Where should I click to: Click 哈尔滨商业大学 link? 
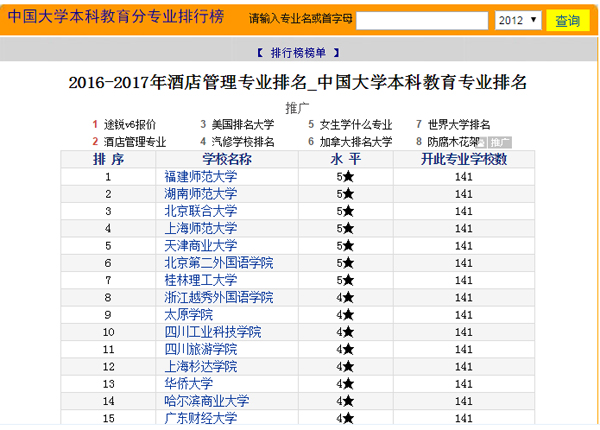point(206,401)
